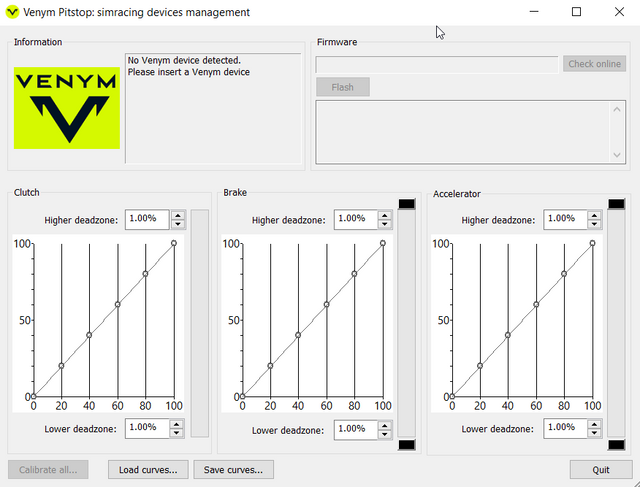Click black marker above Accelerator level bar
The width and height of the screenshot is (640, 487).
(x=616, y=204)
